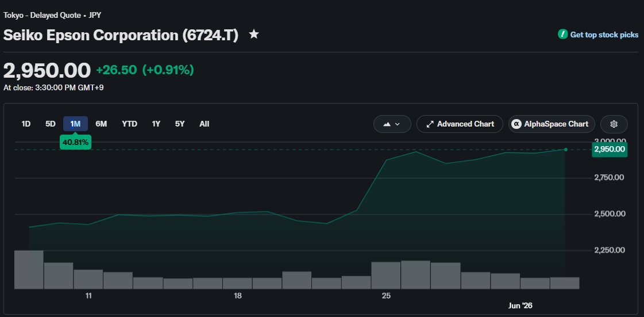644x317 pixels.
Task: Click the 2,950.00 price label on axis
Action: [610, 149]
